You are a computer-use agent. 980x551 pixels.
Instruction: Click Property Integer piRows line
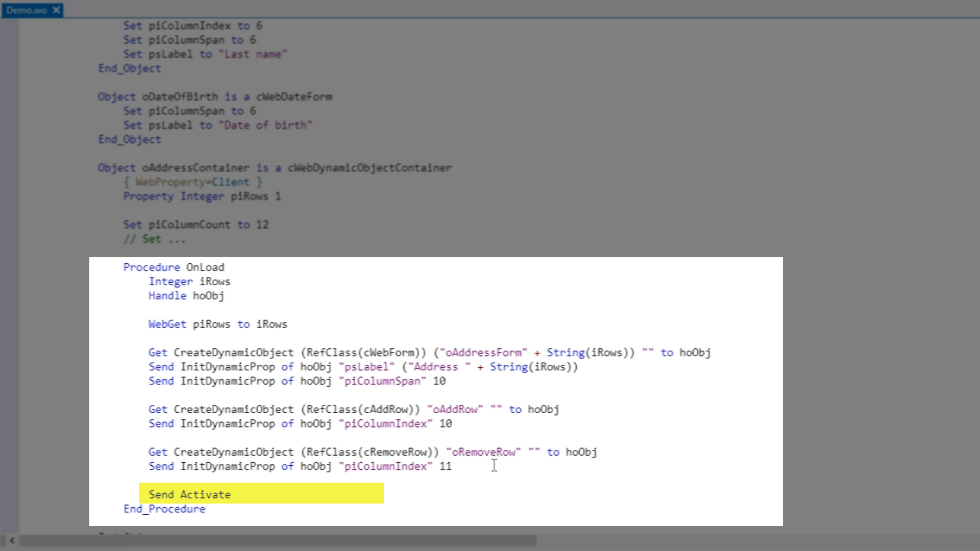[202, 196]
